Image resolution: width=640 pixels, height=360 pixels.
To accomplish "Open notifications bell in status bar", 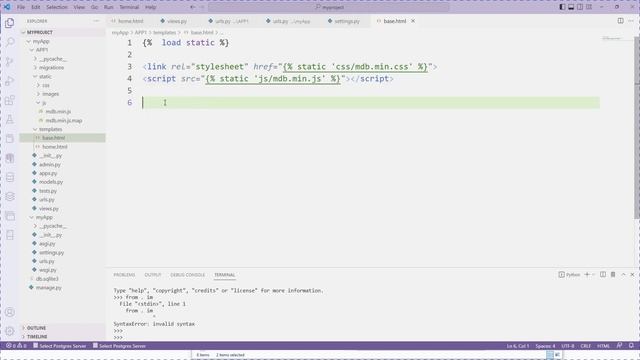I will click(x=631, y=346).
